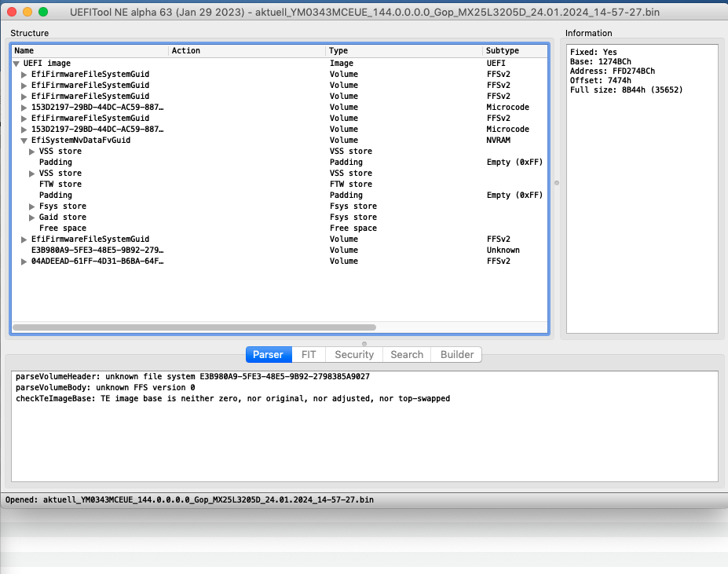
Task: Show the Builder tab
Action: (457, 354)
